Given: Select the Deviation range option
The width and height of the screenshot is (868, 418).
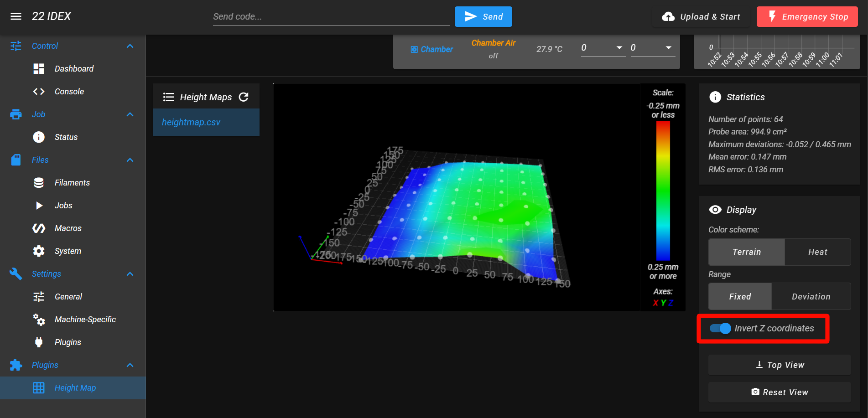Looking at the screenshot, I should (x=811, y=297).
